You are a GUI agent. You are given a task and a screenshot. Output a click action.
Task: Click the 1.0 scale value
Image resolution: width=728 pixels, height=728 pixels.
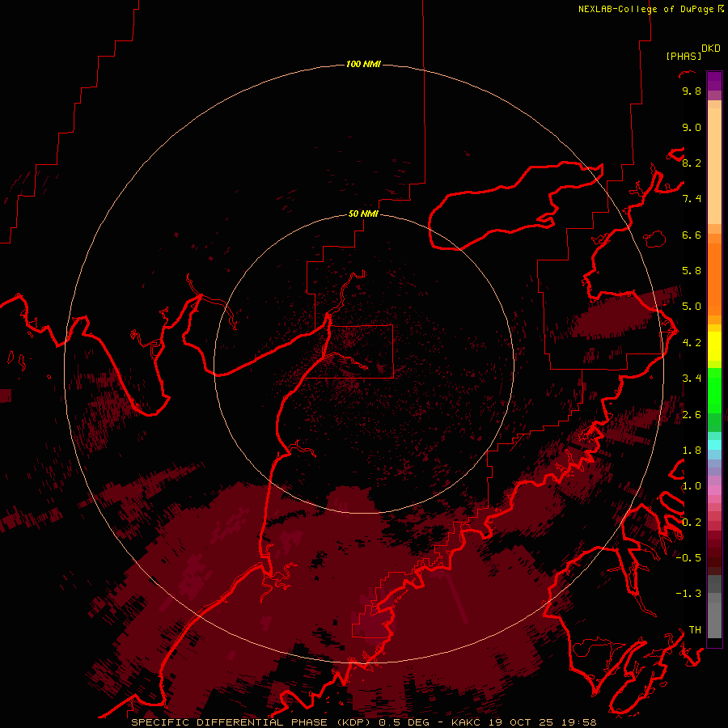[x=692, y=486]
